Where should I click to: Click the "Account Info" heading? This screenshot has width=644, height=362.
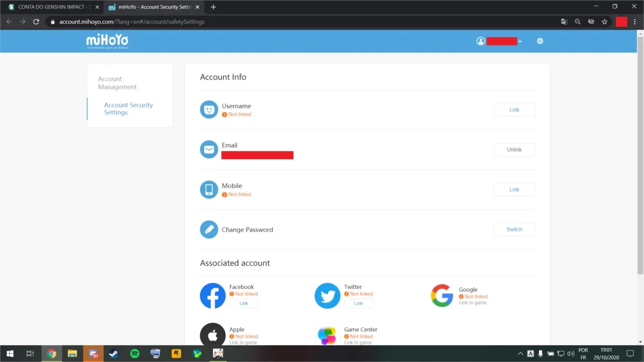223,77
